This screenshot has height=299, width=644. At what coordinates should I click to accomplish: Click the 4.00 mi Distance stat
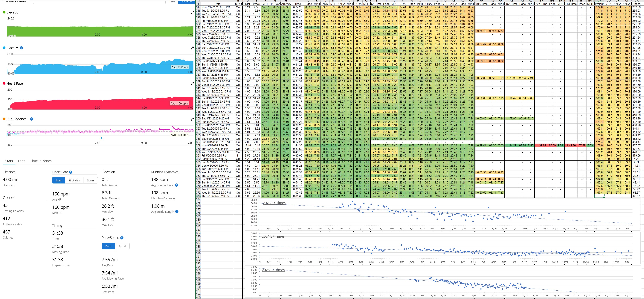pos(10,179)
